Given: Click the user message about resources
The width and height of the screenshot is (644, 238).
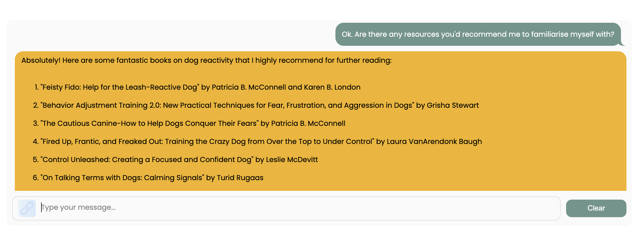Looking at the screenshot, I should pyautogui.click(x=478, y=34).
